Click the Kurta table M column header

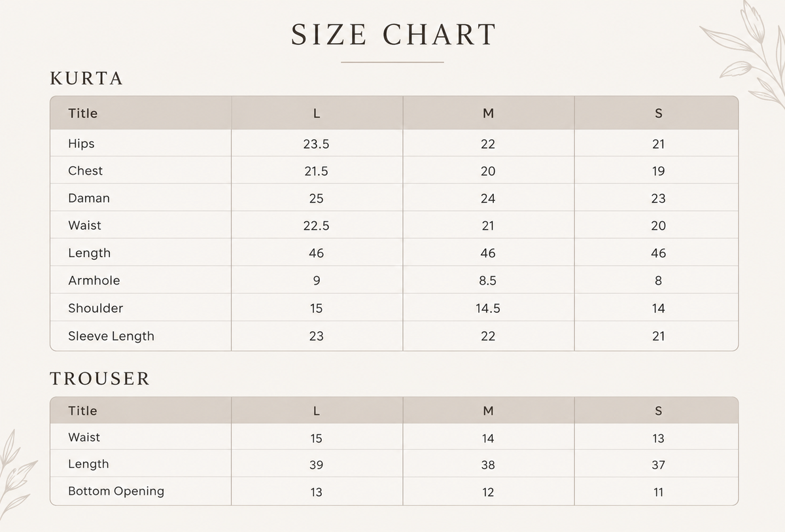click(488, 113)
